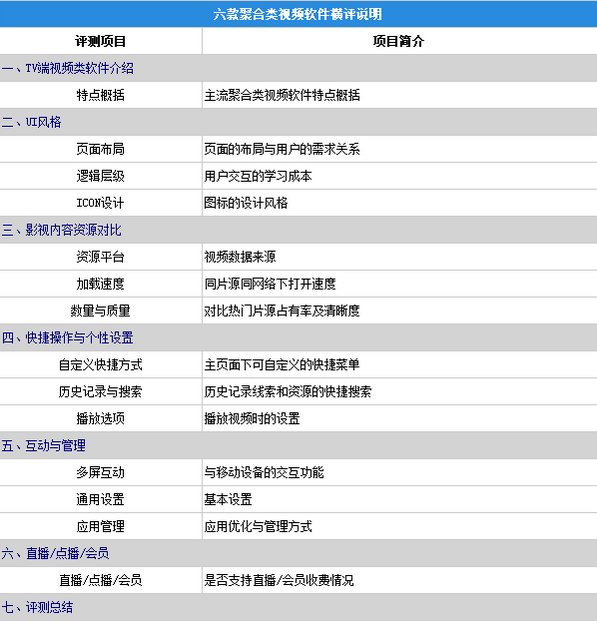The width and height of the screenshot is (597, 621).
Task: Click '主页面下可自定义的快捷菜单' description
Action: [x=282, y=364]
